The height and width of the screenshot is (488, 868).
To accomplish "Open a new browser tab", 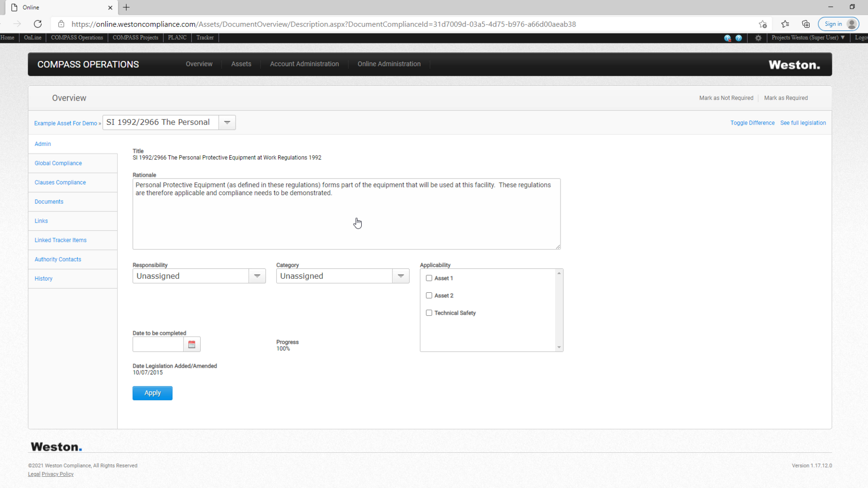I will 126,7.
